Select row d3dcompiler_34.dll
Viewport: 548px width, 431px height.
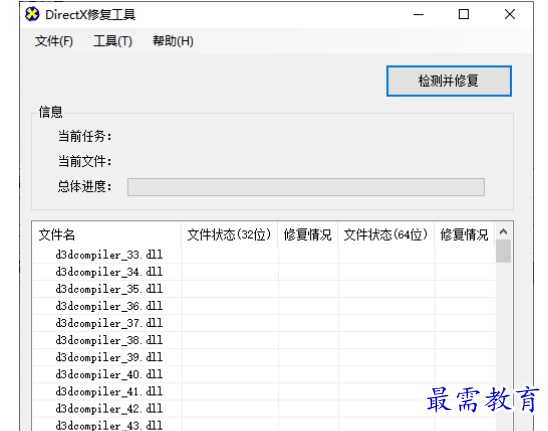tap(264, 272)
